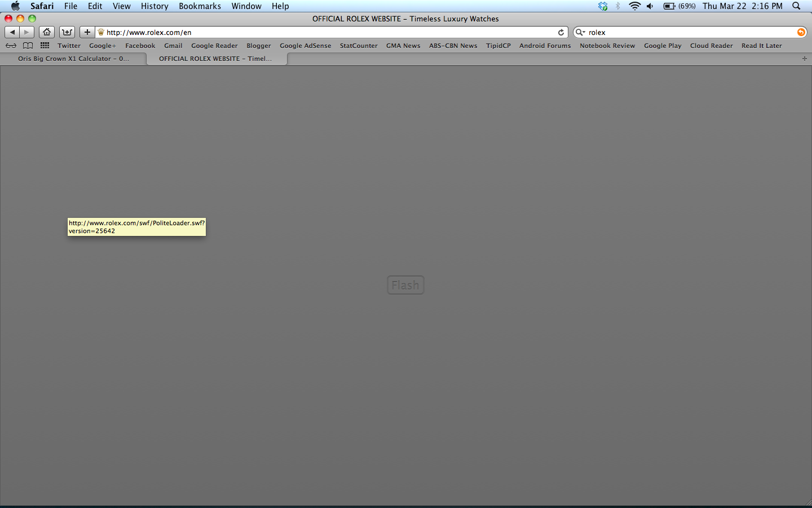The image size is (812, 508).
Task: Open the Edit menu
Action: (95, 6)
